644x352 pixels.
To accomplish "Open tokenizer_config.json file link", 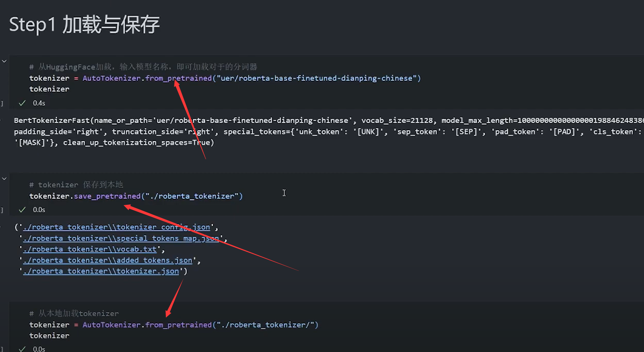I will tap(117, 227).
